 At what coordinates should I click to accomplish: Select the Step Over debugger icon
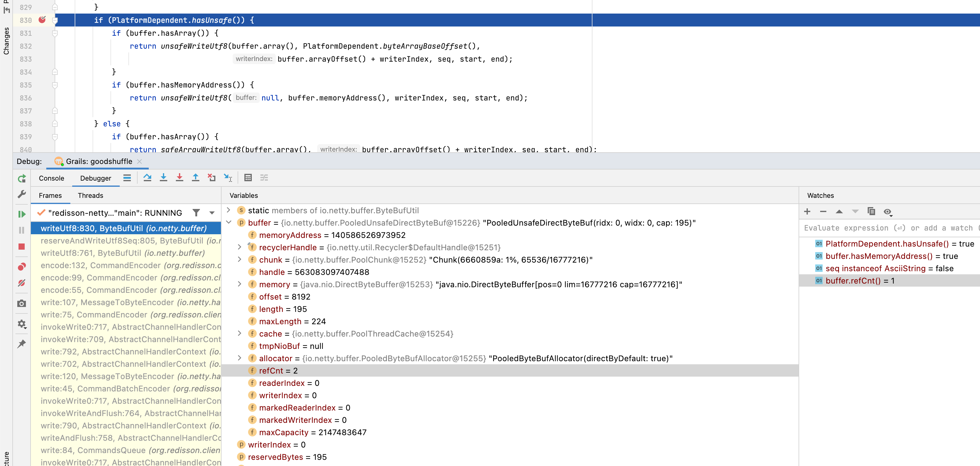tap(147, 178)
